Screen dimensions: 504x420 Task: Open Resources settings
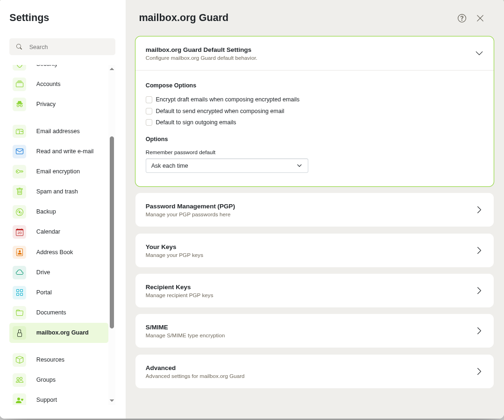pyautogui.click(x=59, y=360)
